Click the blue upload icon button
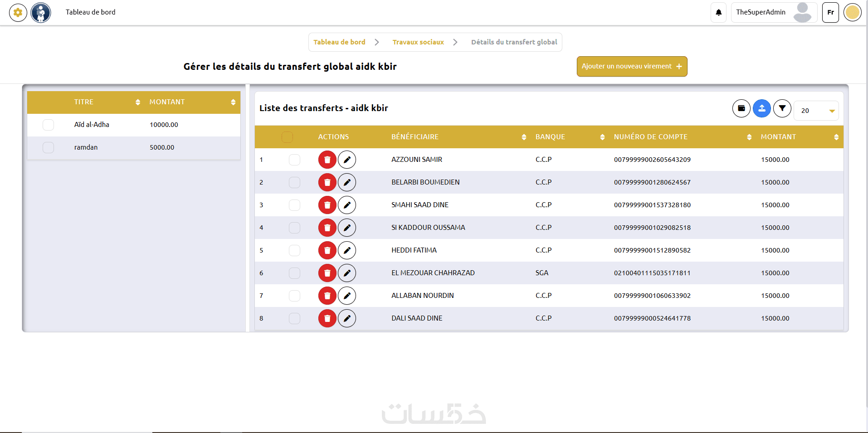The image size is (868, 433). [762, 108]
